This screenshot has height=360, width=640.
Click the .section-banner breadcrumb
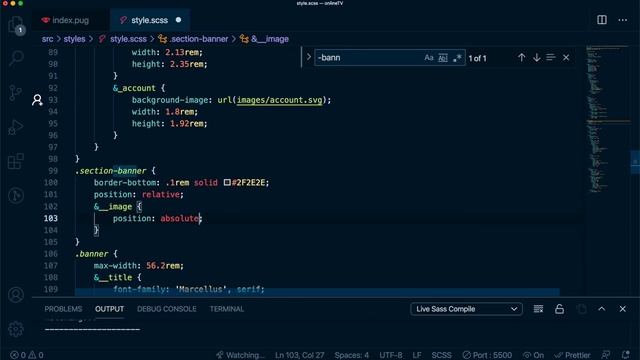(198, 39)
